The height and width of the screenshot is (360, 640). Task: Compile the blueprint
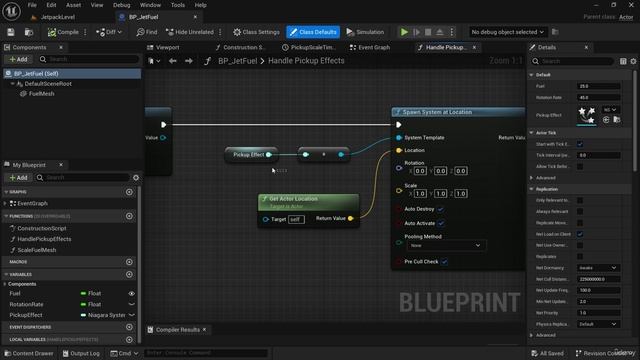[x=63, y=32]
